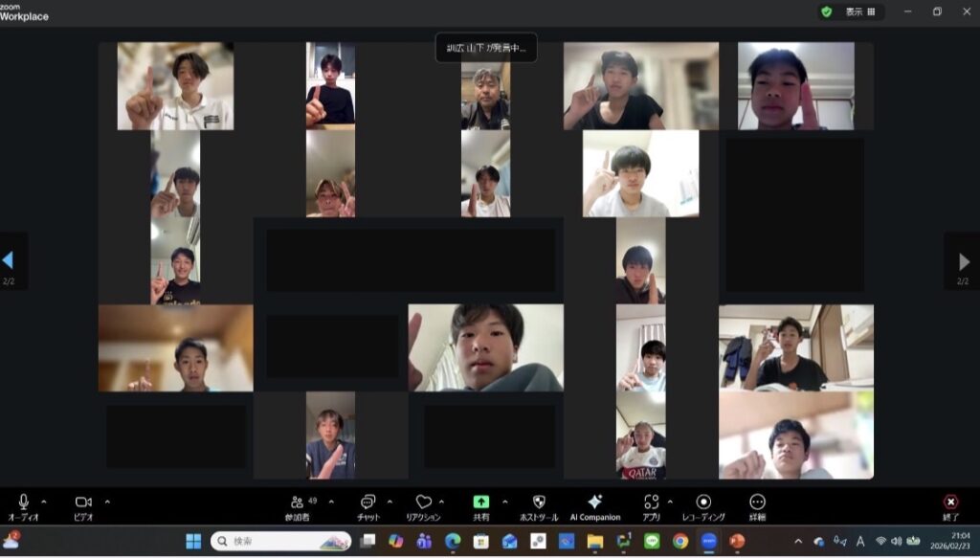Open the AI Companion panel

594,502
